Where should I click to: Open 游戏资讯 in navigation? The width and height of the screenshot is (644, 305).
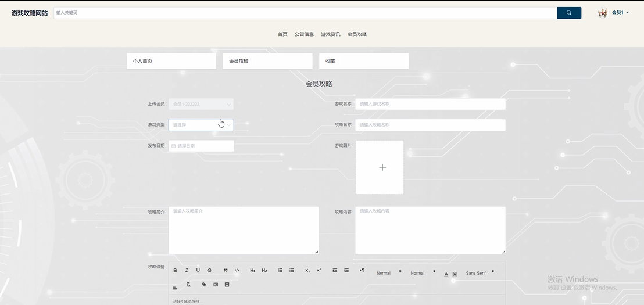(331, 34)
